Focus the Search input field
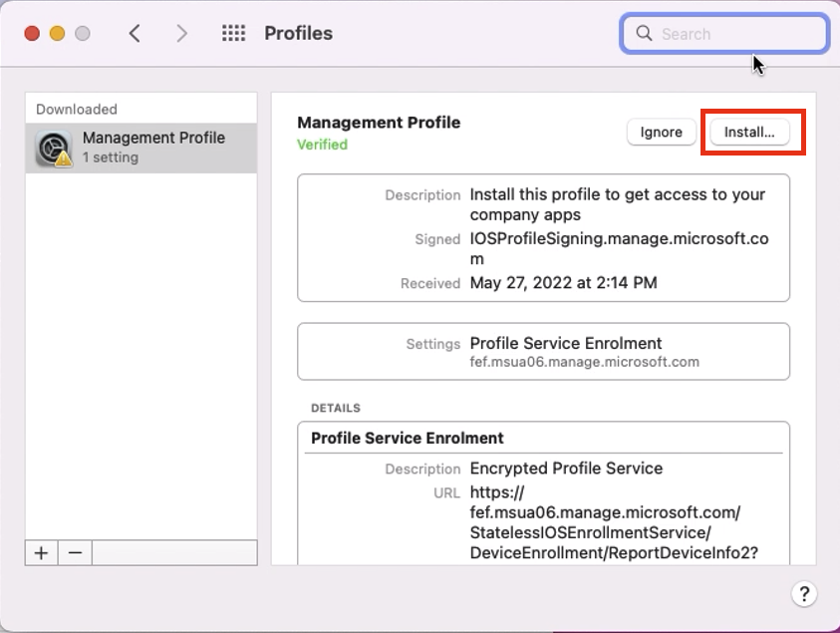840x633 pixels. click(x=737, y=34)
